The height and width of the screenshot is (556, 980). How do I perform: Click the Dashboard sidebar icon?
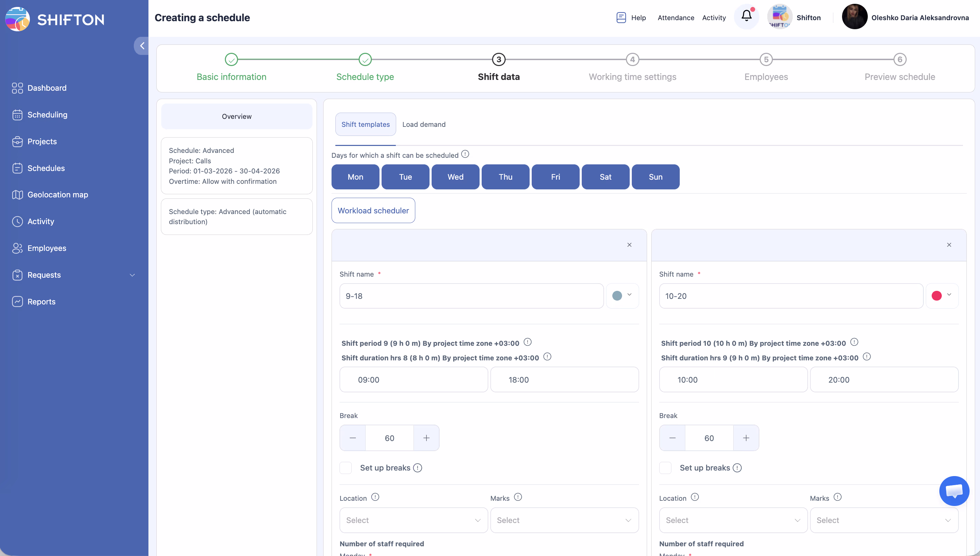17,88
